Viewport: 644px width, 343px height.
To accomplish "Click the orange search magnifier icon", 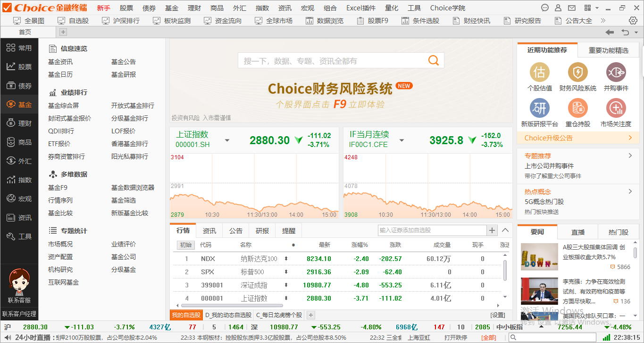I will [x=433, y=60].
